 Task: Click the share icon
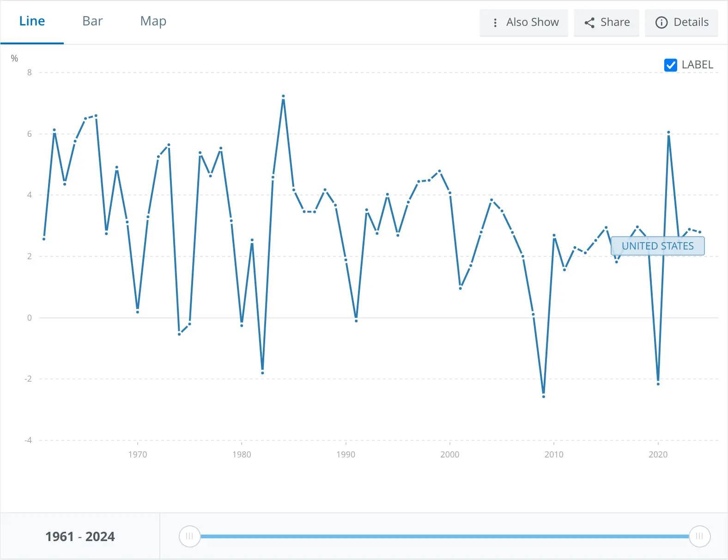click(x=589, y=23)
